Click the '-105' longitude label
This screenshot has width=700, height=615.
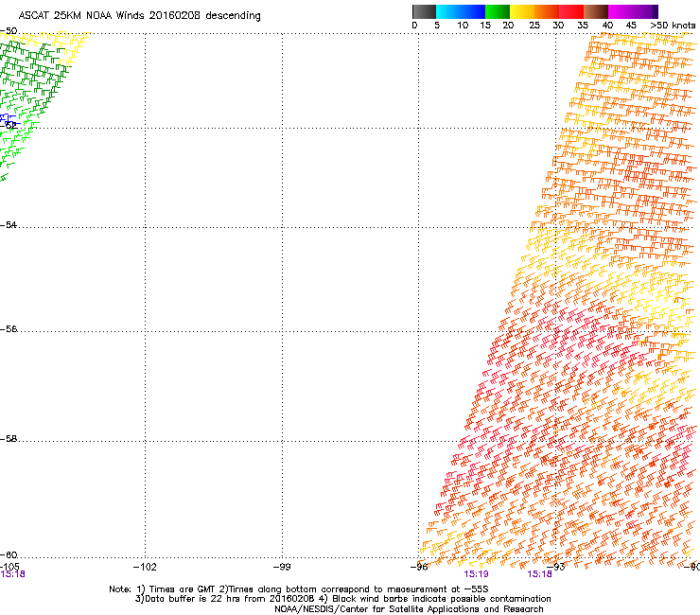click(9, 567)
